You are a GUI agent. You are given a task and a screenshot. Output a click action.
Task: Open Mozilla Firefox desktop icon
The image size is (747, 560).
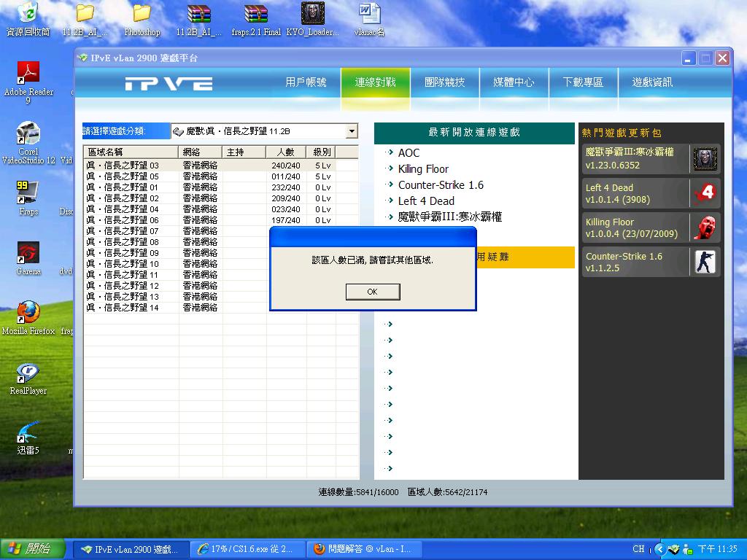(x=28, y=314)
